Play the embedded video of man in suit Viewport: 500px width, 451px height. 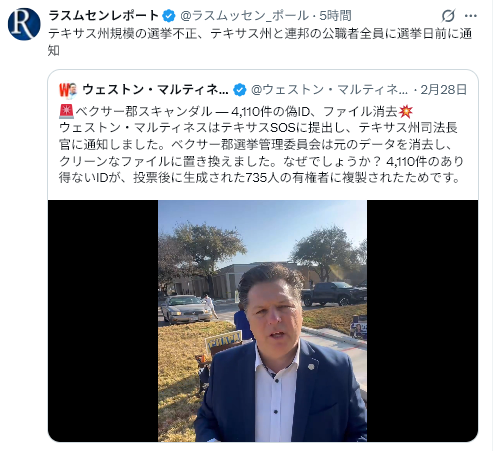coord(262,321)
